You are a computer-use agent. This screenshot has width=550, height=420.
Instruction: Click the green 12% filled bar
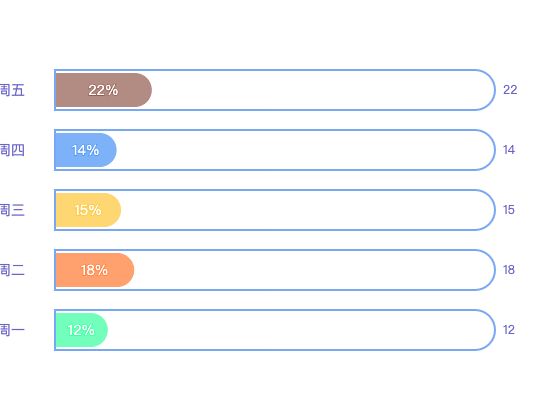point(81,330)
